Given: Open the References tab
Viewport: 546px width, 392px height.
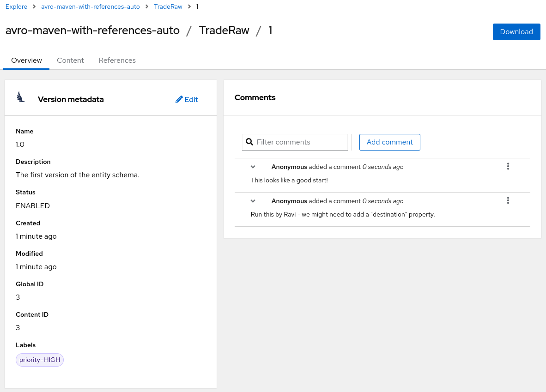Looking at the screenshot, I should [117, 60].
